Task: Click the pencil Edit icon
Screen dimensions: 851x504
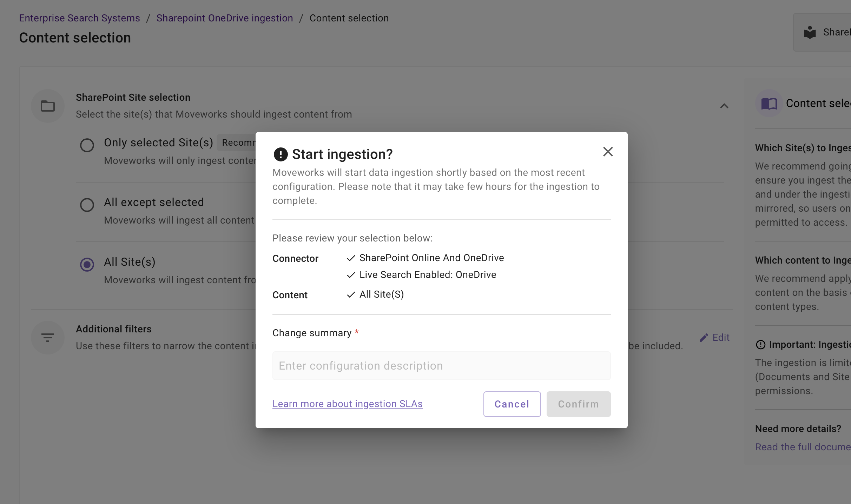Action: point(704,338)
